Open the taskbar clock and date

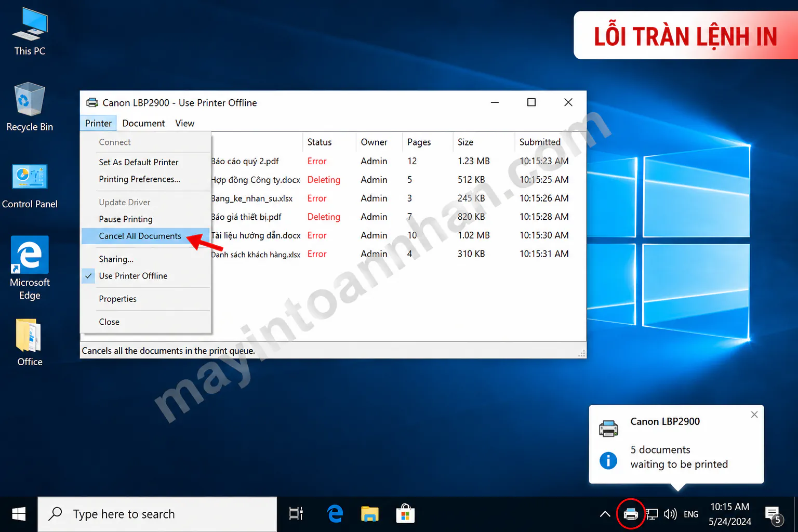click(730, 514)
